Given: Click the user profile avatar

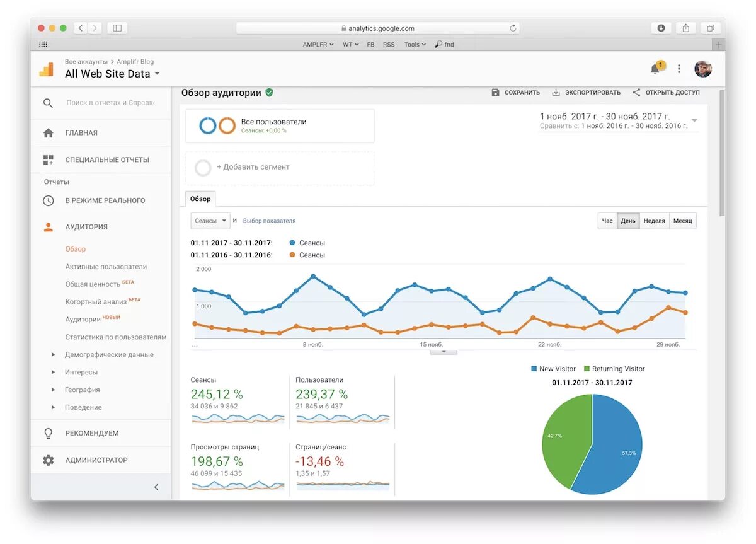Looking at the screenshot, I should 703,69.
